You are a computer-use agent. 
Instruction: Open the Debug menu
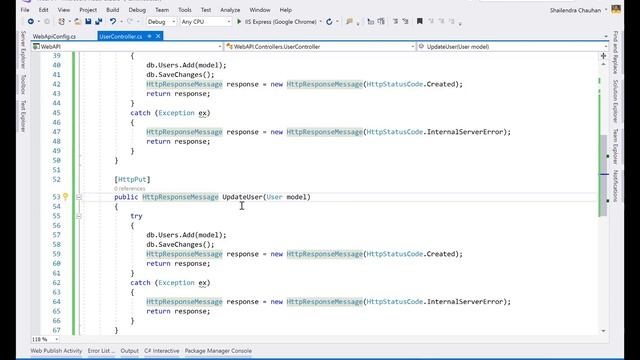tap(137, 10)
